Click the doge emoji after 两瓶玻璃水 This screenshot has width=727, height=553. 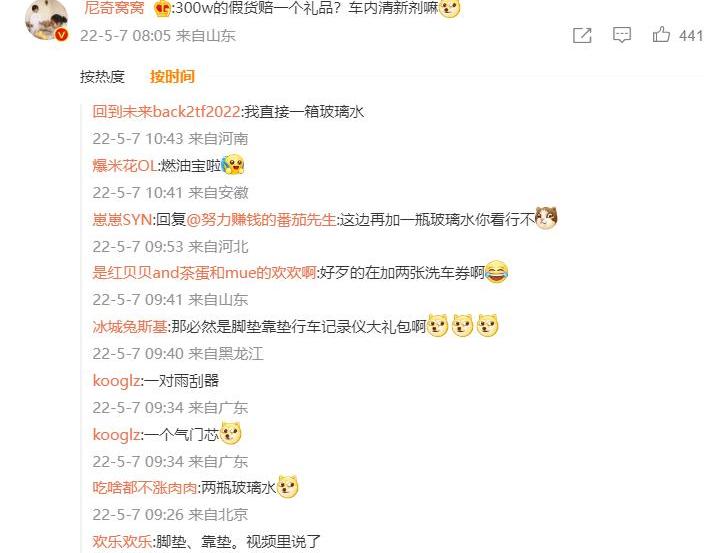(287, 487)
